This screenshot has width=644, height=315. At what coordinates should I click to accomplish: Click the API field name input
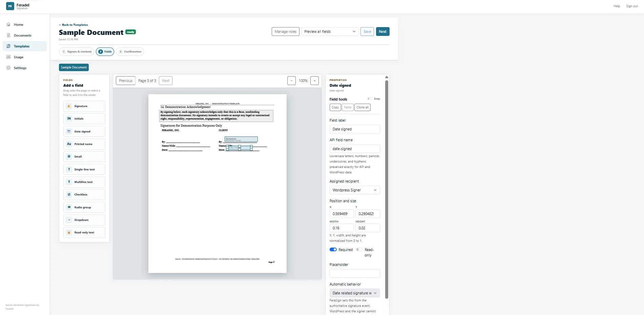(355, 149)
